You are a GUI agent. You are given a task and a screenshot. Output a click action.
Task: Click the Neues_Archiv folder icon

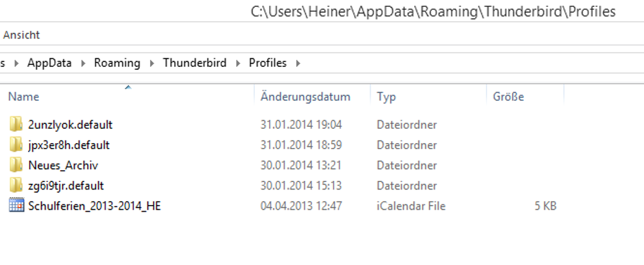point(16,165)
